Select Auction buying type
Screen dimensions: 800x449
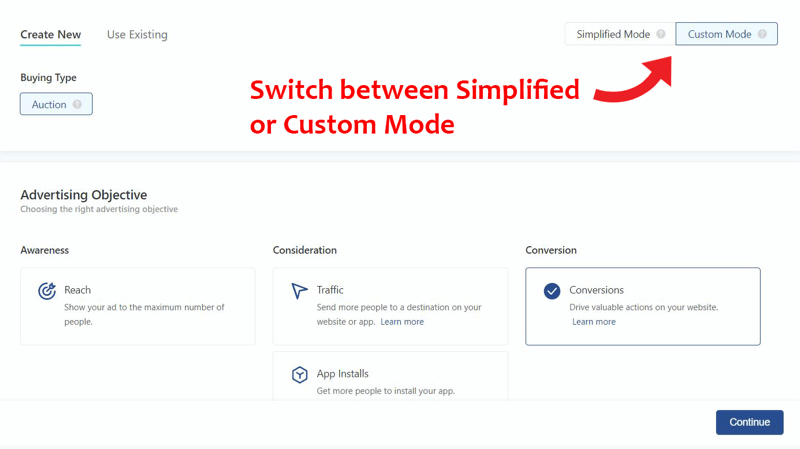[56, 104]
